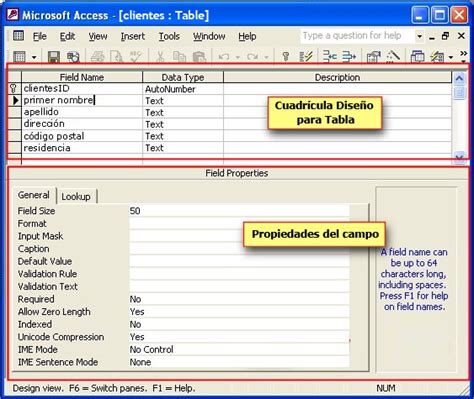This screenshot has width=474, height=399.
Task: Switch to the General properties tab
Action: tap(34, 195)
